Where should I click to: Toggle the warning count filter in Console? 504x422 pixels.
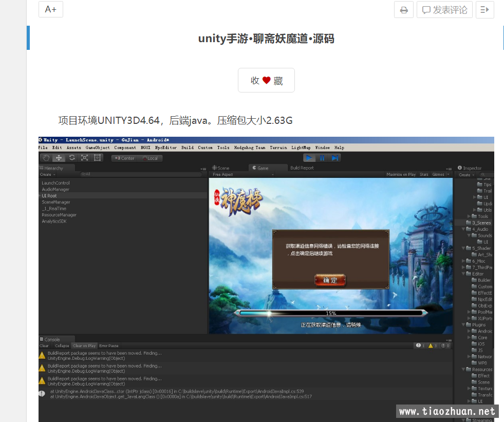pos(433,346)
